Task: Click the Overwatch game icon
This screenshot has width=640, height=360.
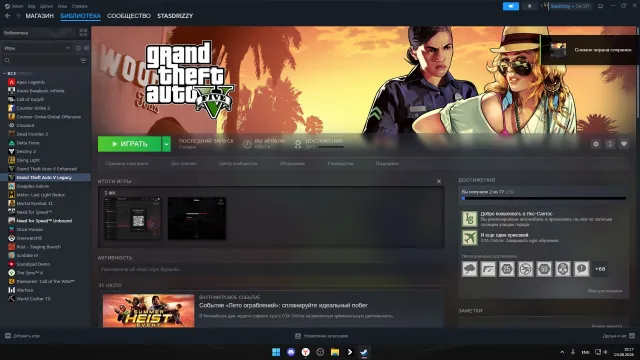Action: click(x=11, y=238)
